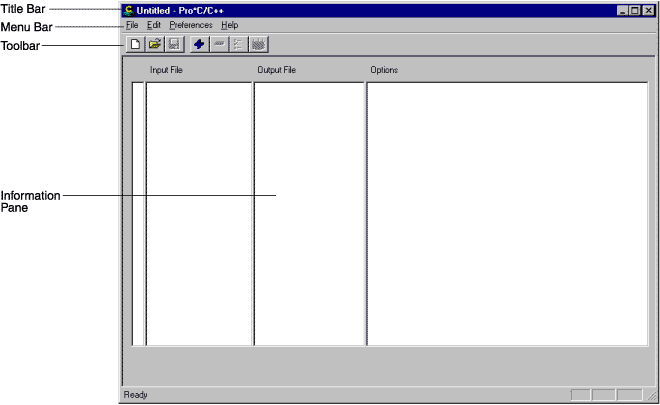The image size is (660, 405).
Task: Click the grayed-out Precompile toolbar icon
Action: (x=258, y=45)
